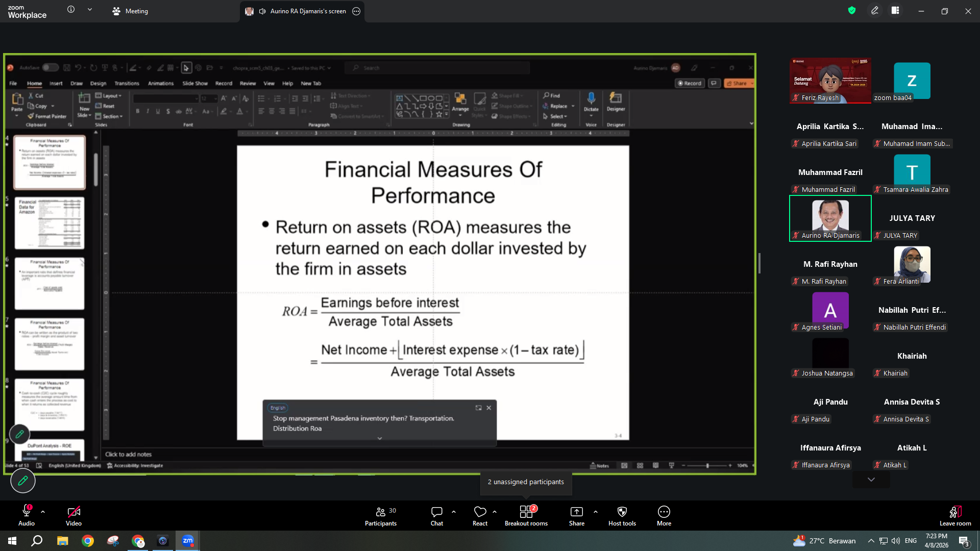This screenshot has width=980, height=551.
Task: Expand the caption box with its pop-out icon
Action: click(478, 408)
